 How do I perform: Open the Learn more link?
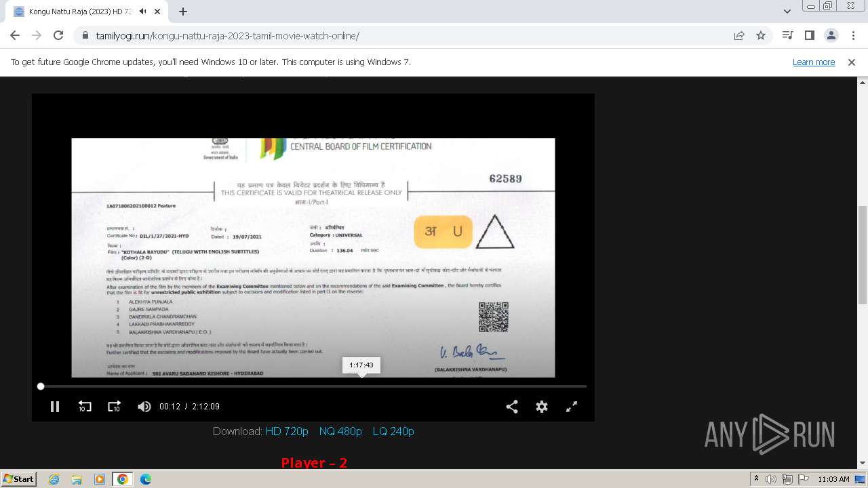point(814,62)
